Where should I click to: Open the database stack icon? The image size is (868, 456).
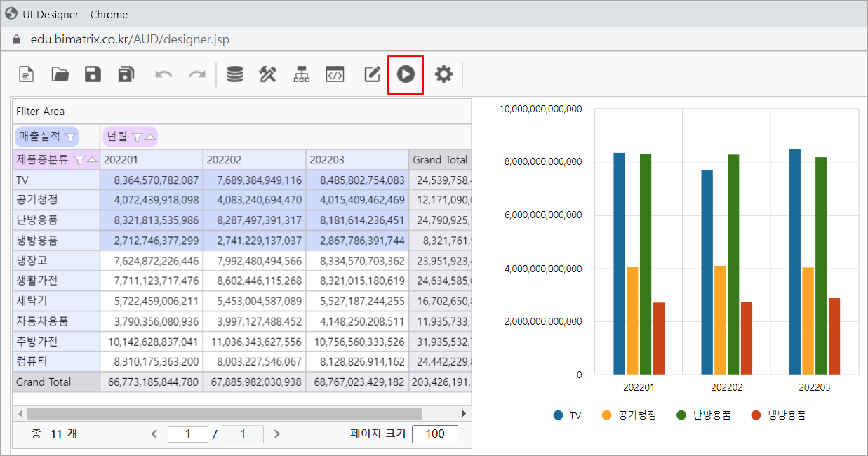235,74
